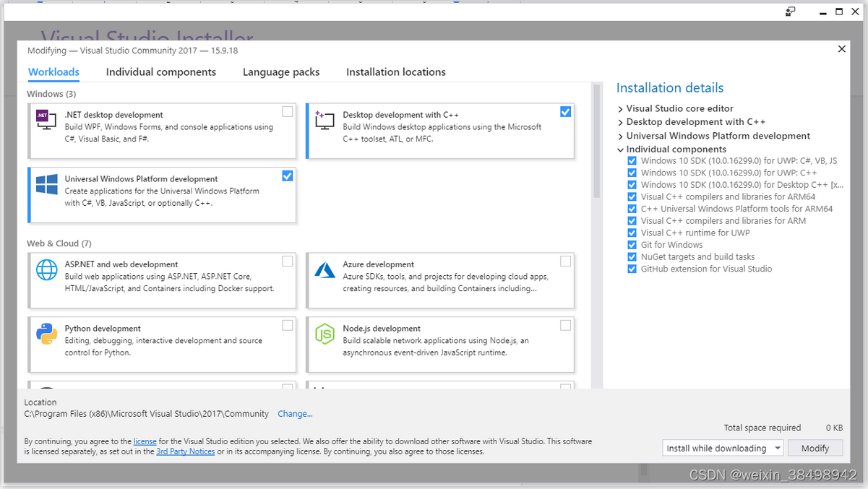This screenshot has width=868, height=489.
Task: Uncheck NuGet targets and build tasks
Action: (632, 256)
